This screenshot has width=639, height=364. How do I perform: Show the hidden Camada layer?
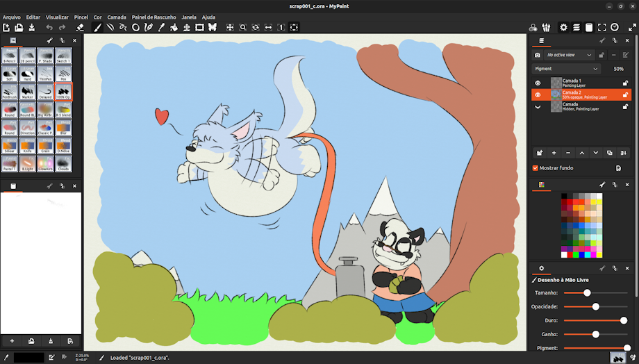click(538, 107)
